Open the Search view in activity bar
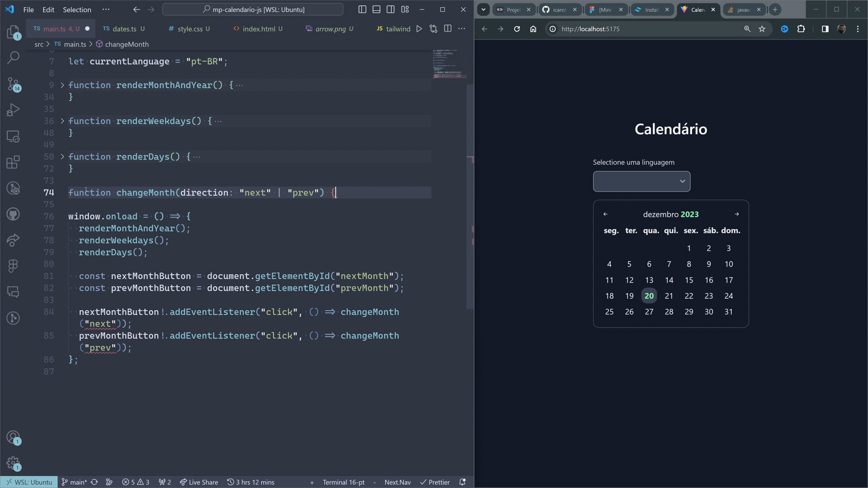This screenshot has width=868, height=488. (x=14, y=57)
